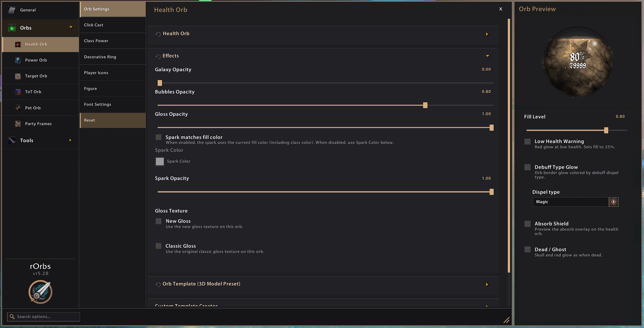Click the Reset item in the submenu
The width and height of the screenshot is (644, 328).
113,120
